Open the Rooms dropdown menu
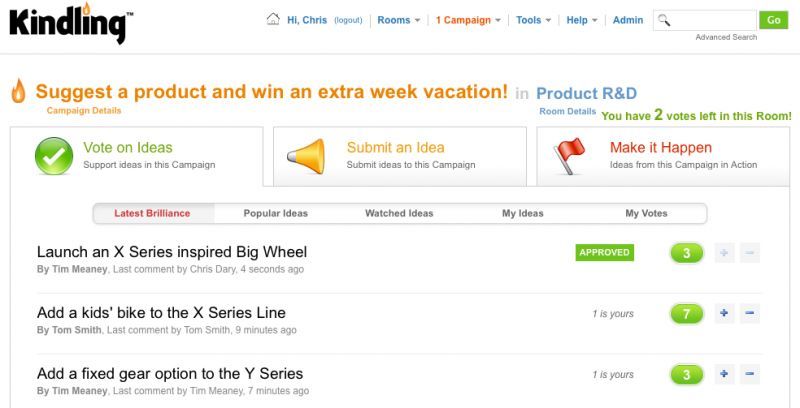The width and height of the screenshot is (800, 408). point(398,20)
